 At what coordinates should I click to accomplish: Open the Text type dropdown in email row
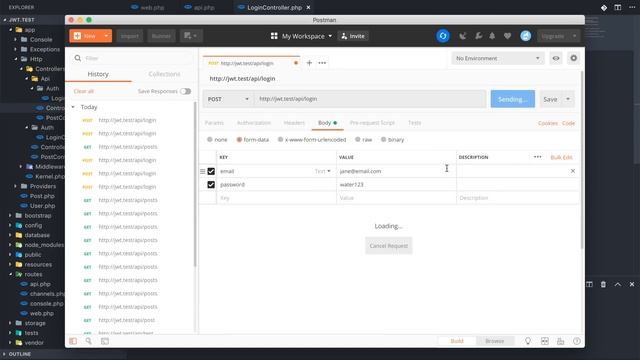(322, 171)
